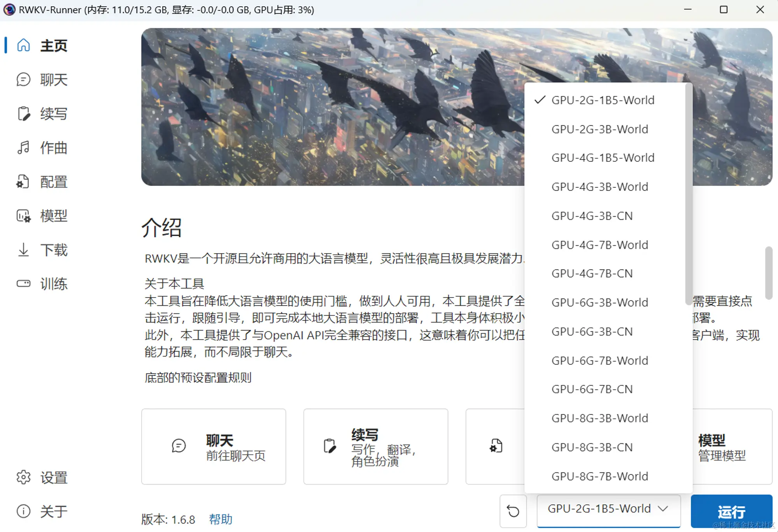Click the reset config circular arrow button
The height and width of the screenshot is (532, 778).
[x=513, y=511]
